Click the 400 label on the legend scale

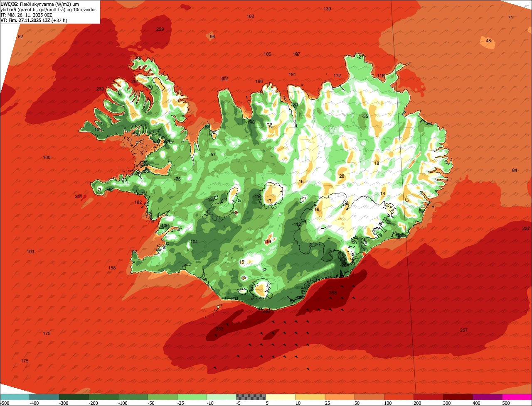(476, 403)
